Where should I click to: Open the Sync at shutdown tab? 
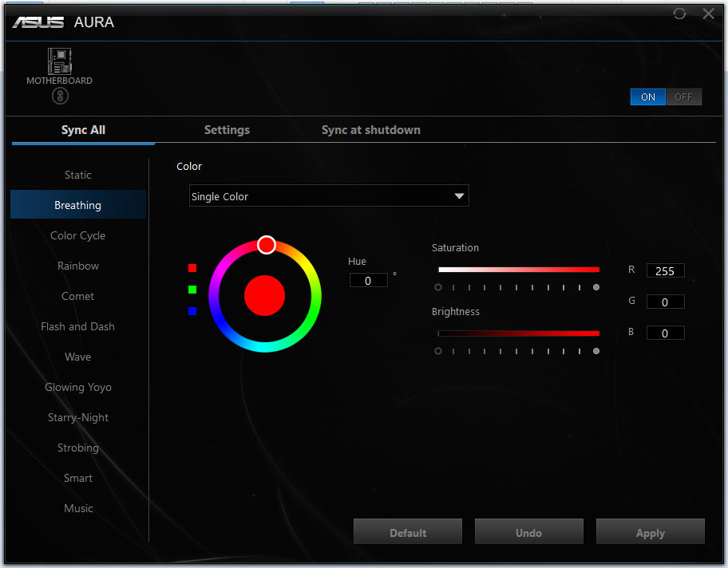click(x=371, y=130)
